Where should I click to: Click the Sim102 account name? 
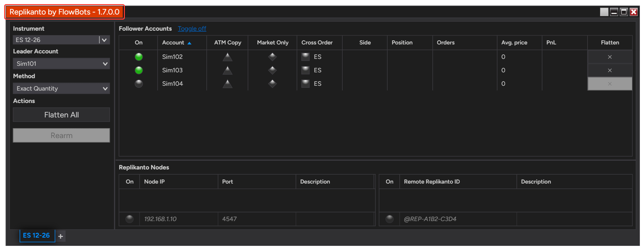pyautogui.click(x=172, y=57)
